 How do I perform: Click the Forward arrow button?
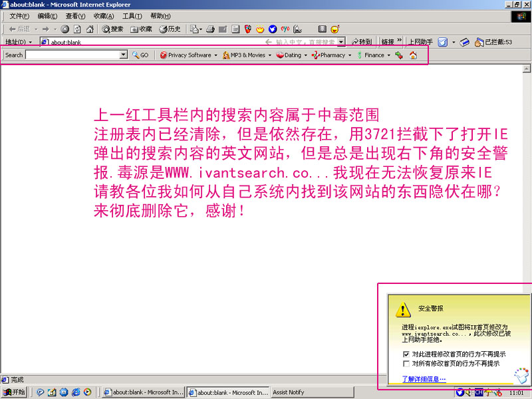coord(46,29)
